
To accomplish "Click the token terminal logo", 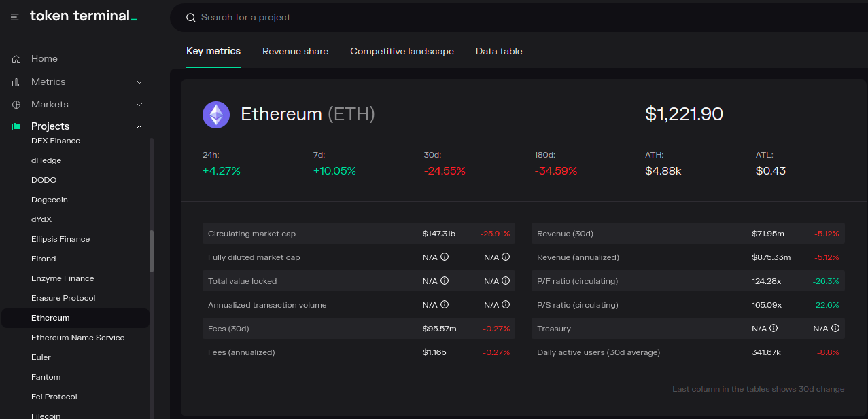I will click(84, 16).
